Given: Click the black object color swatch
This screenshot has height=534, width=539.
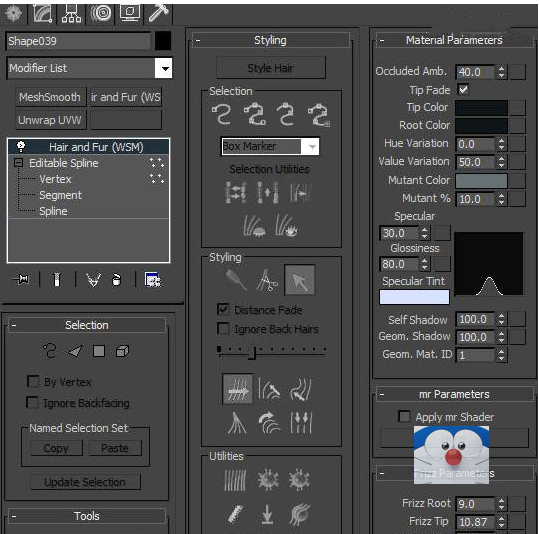Looking at the screenshot, I should point(163,41).
